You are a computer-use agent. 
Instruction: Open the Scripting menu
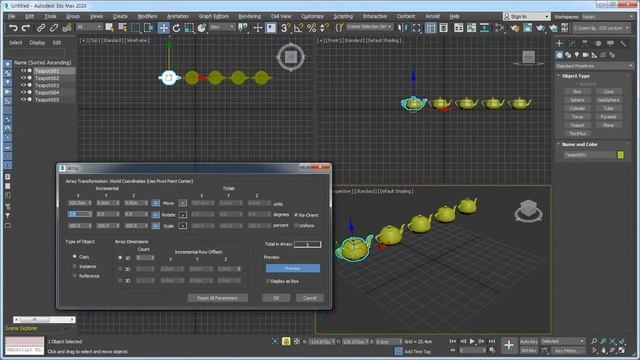tap(343, 16)
